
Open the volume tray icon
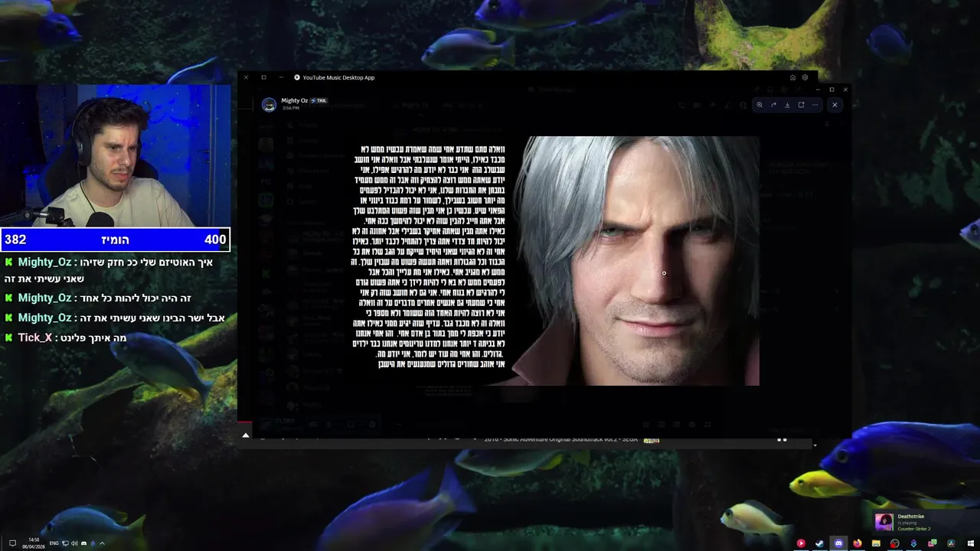[x=74, y=543]
